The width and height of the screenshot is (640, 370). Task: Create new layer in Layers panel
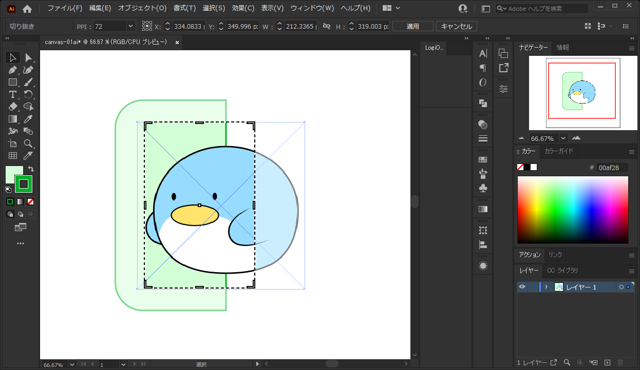[607, 362]
